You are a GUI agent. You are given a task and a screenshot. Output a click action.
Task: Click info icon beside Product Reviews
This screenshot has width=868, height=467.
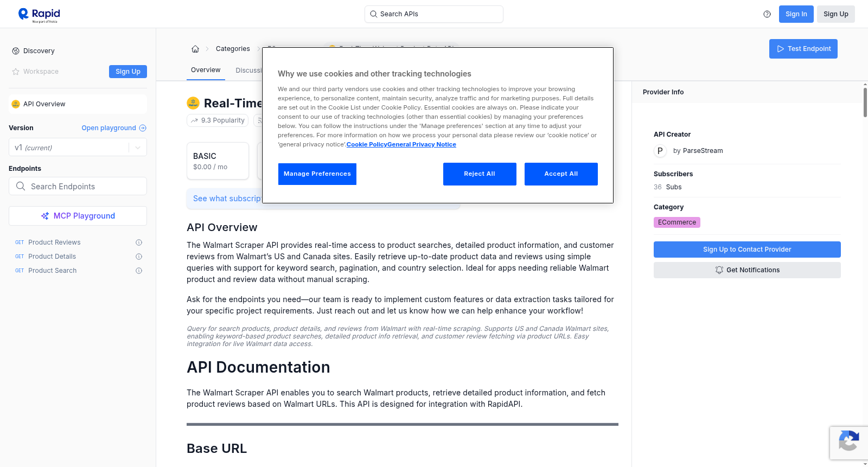tap(139, 242)
